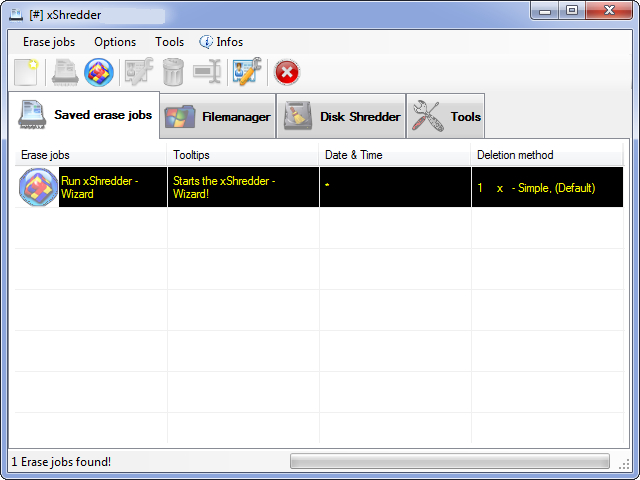
Task: Maximize the xShredder window
Action: point(572,11)
